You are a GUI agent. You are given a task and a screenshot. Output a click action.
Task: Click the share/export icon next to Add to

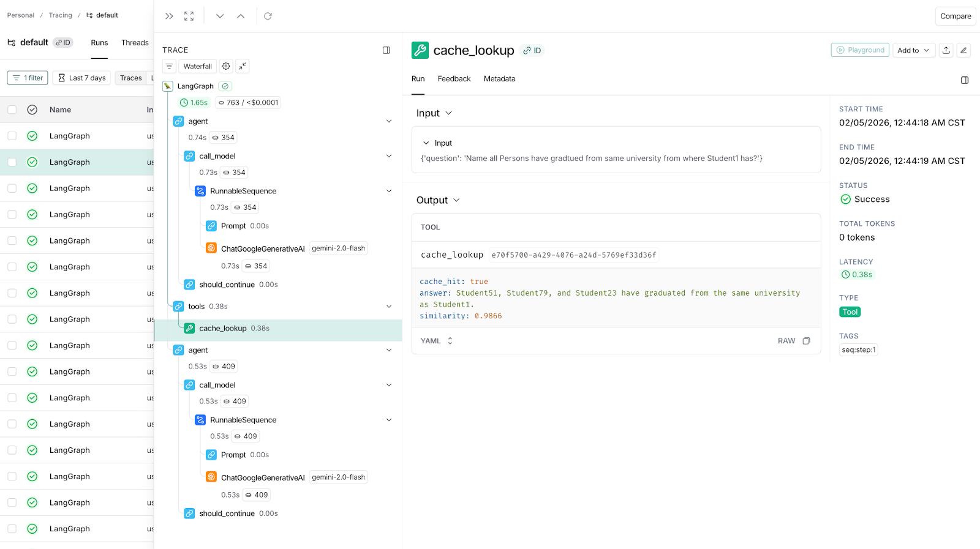[x=946, y=50]
